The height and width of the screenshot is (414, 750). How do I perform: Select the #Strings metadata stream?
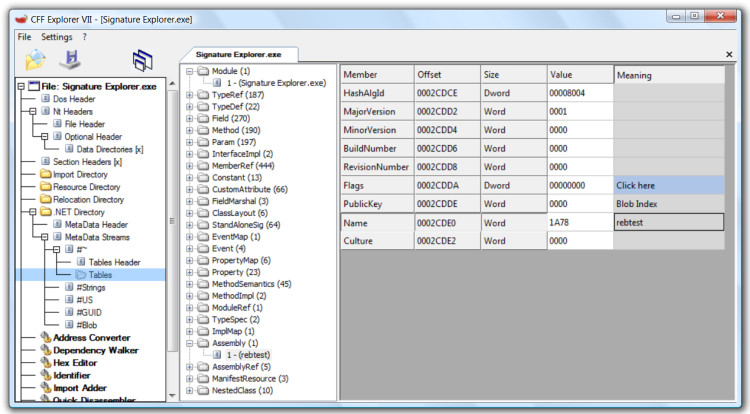tap(91, 287)
